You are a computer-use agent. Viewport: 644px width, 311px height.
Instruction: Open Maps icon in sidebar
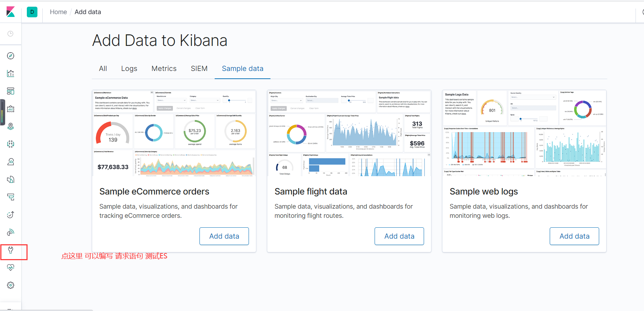pos(11,126)
